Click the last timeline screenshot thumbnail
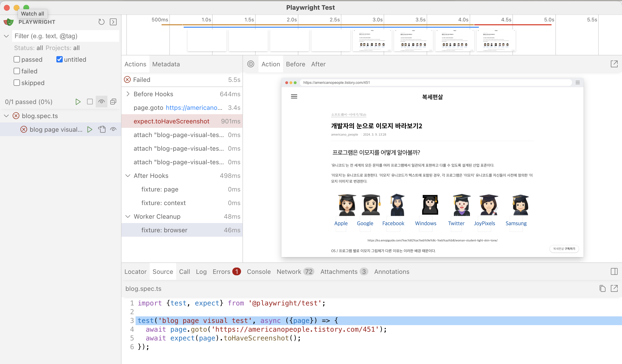The width and height of the screenshot is (622, 364). click(x=496, y=40)
